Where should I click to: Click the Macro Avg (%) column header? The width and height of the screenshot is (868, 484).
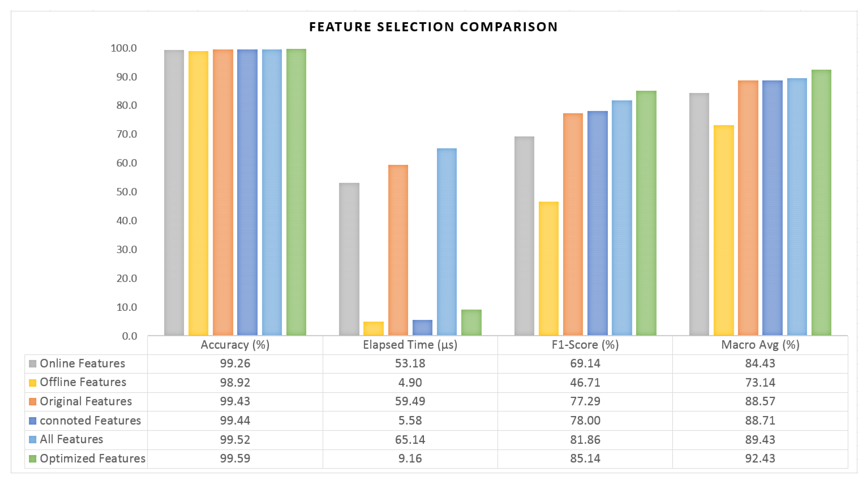pos(760,345)
